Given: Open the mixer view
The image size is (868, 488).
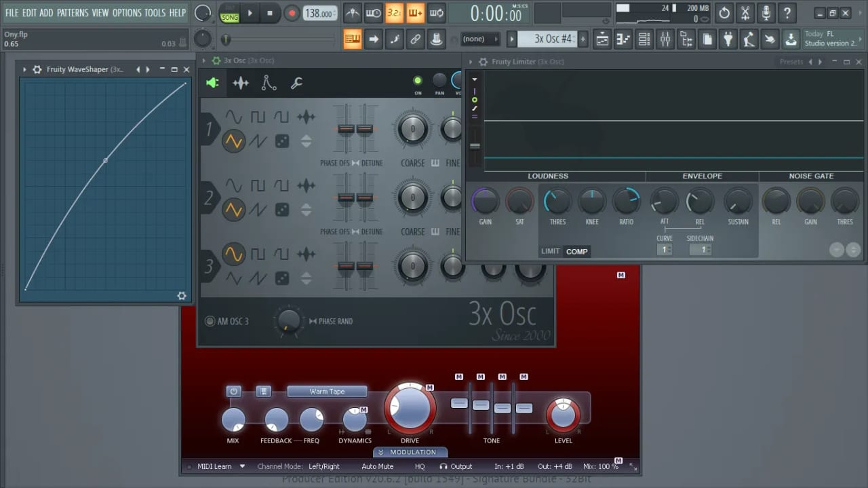Looking at the screenshot, I should tap(665, 39).
